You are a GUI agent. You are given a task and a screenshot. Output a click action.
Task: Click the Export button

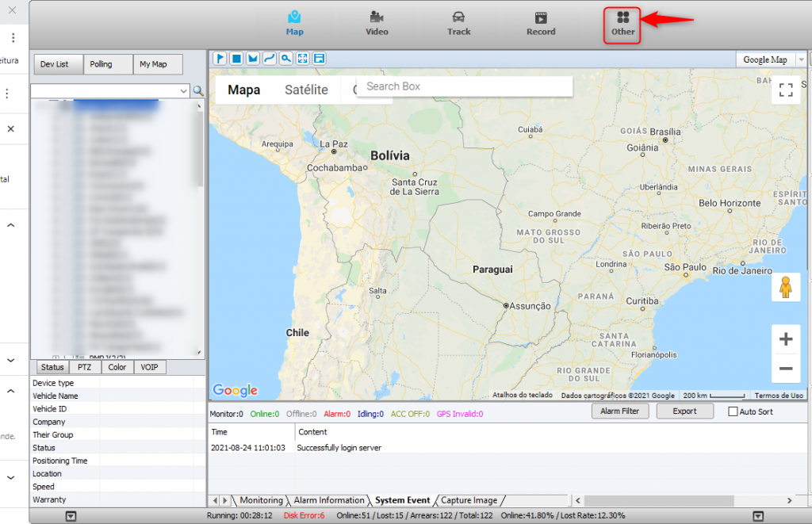tap(684, 411)
